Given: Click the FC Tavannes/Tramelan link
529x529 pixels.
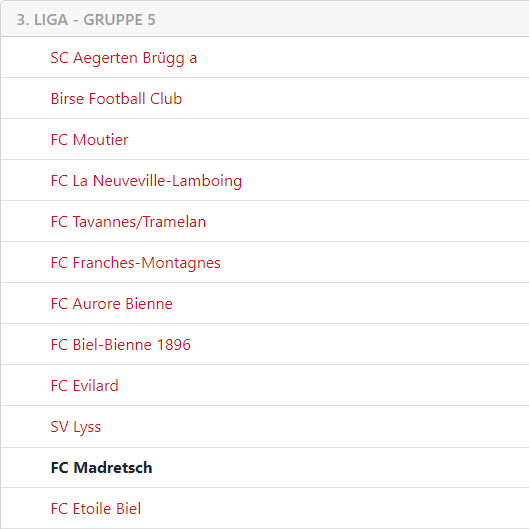Looking at the screenshot, I should click(128, 222).
